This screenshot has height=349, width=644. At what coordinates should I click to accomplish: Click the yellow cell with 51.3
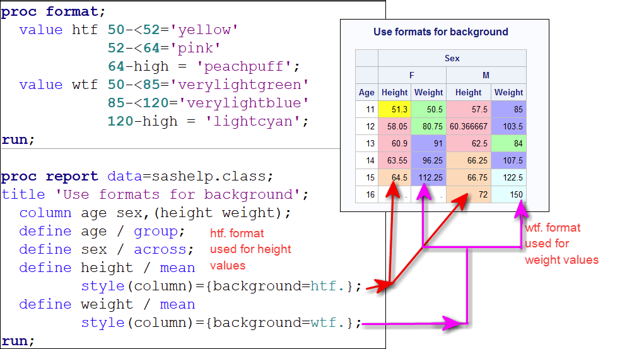[x=394, y=109]
